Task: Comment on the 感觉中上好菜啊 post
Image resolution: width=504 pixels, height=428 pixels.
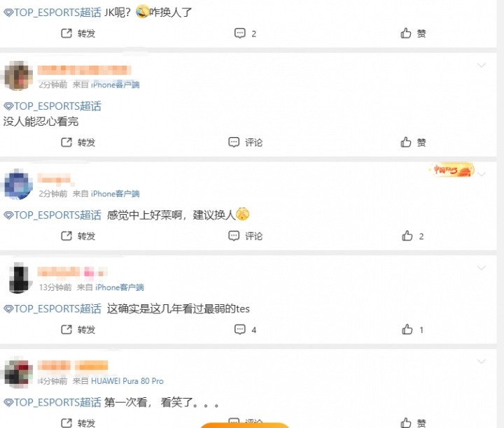Action: [x=245, y=236]
